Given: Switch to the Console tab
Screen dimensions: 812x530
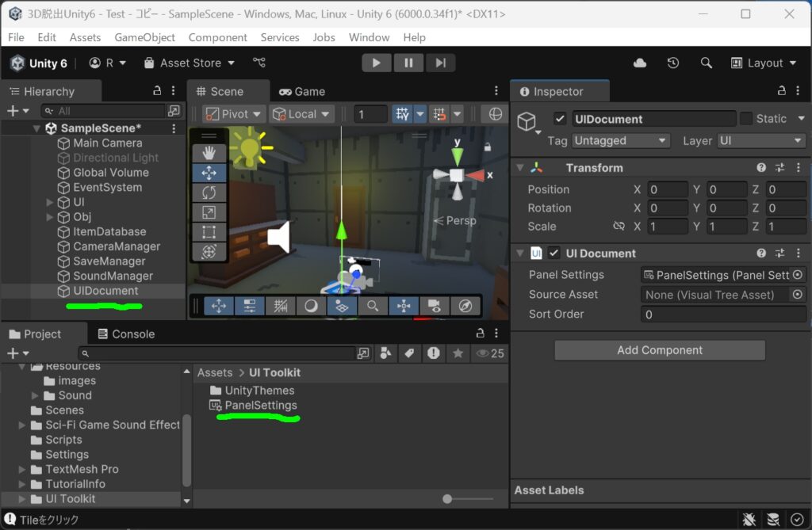Looking at the screenshot, I should coord(126,334).
